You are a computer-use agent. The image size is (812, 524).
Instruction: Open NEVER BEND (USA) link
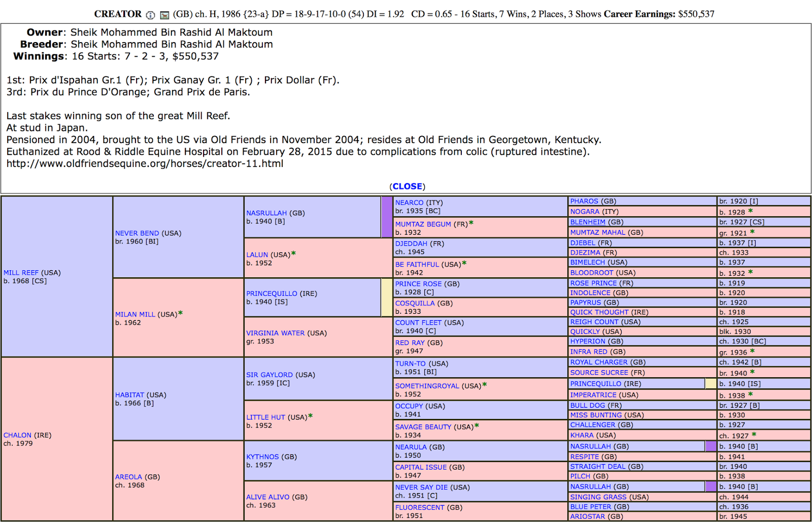coord(137,233)
